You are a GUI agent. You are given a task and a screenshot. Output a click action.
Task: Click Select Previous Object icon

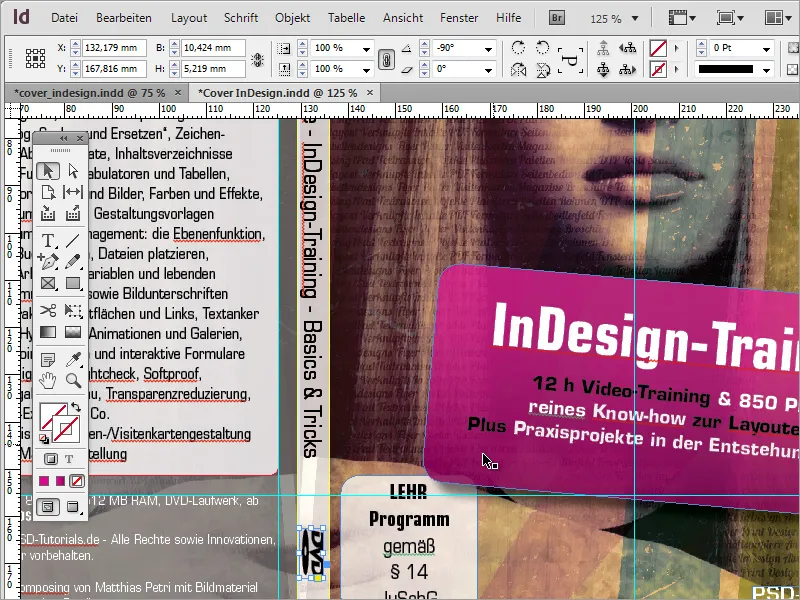(x=628, y=48)
